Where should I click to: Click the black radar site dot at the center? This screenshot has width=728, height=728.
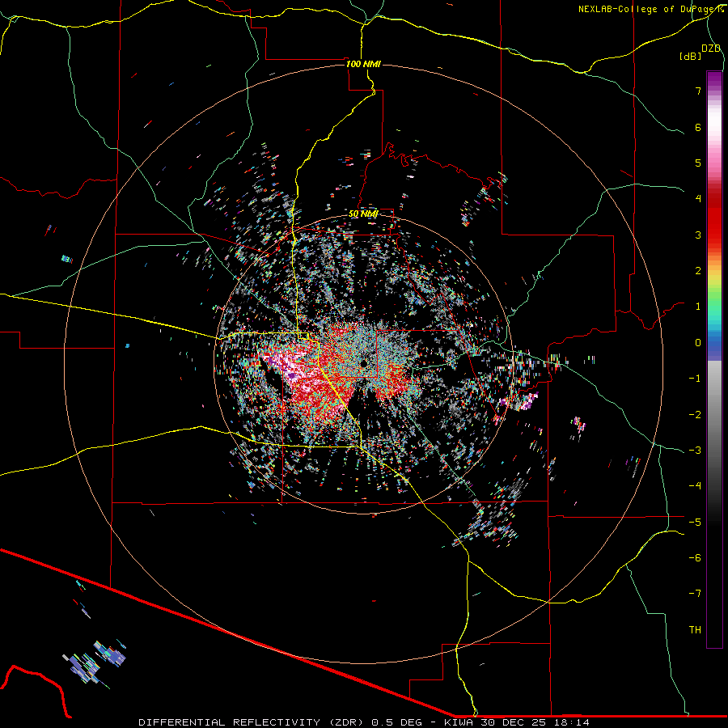click(x=363, y=363)
